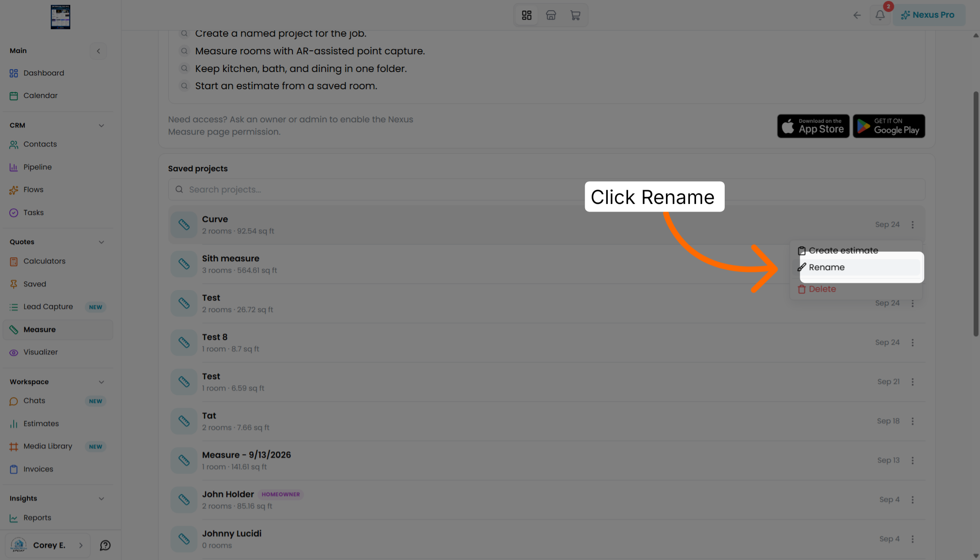Click the company logo thumbnail
The height and width of the screenshot is (560, 980).
tap(61, 17)
